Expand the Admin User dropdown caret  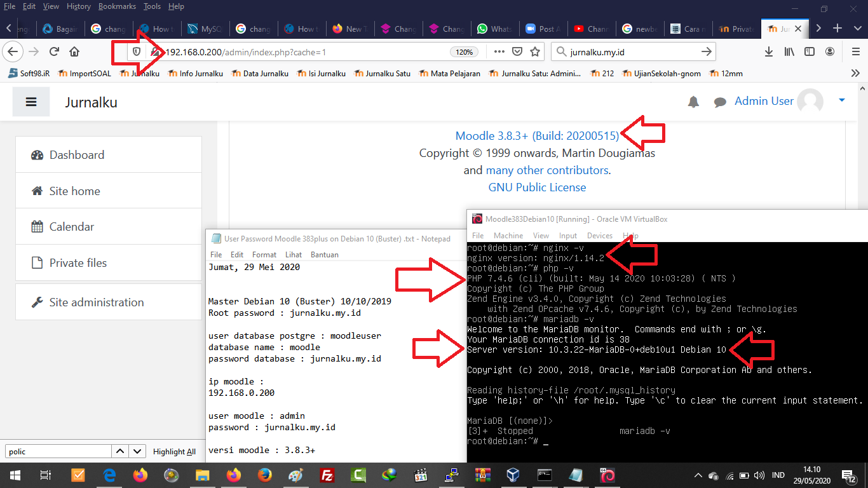(841, 100)
